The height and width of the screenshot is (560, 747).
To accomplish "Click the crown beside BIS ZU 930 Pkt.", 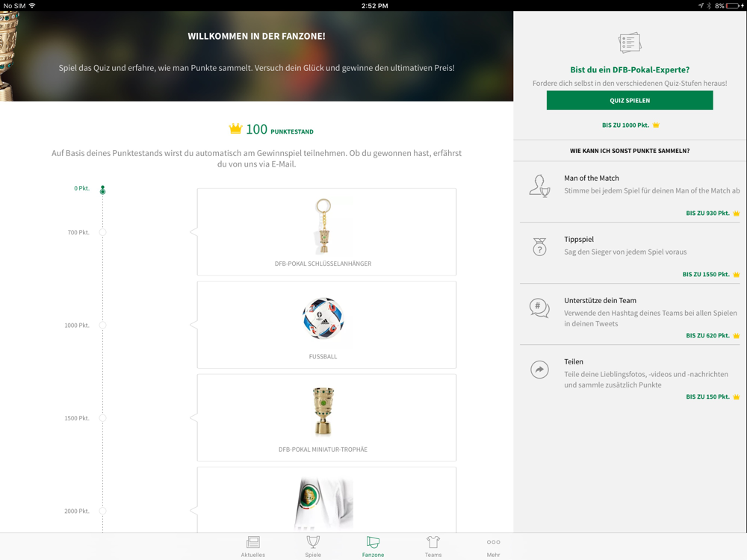I will coord(736,213).
